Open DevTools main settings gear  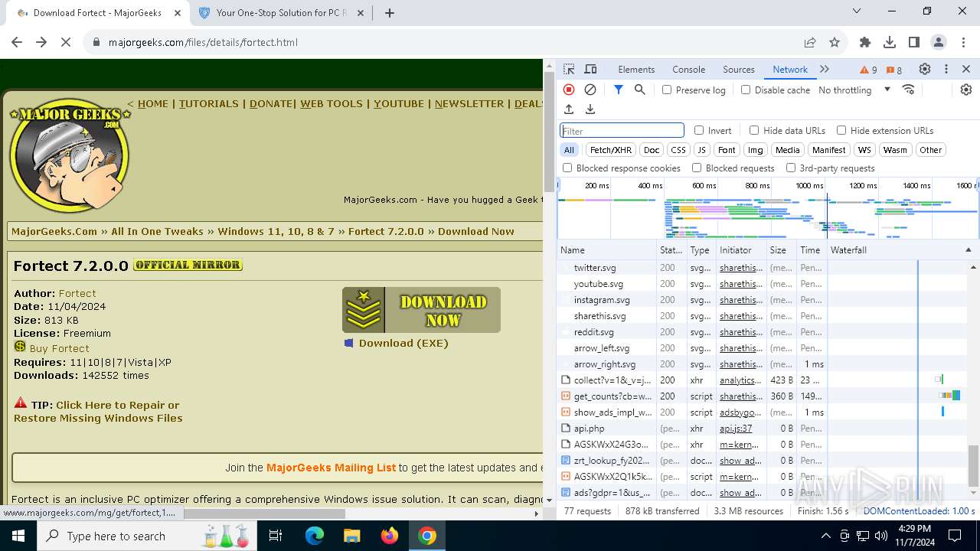pos(925,69)
